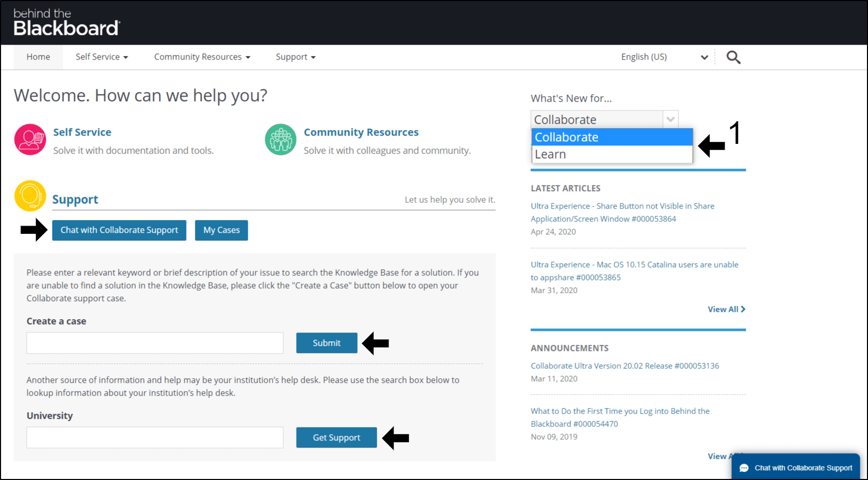Screen dimensions: 868x480
Task: Click the yellow Support headset icon
Action: [x=30, y=196]
